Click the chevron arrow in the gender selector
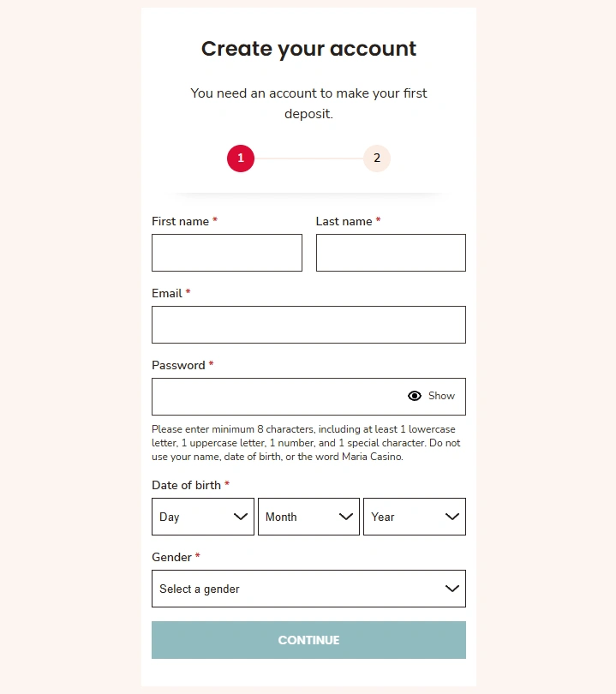 pos(452,589)
